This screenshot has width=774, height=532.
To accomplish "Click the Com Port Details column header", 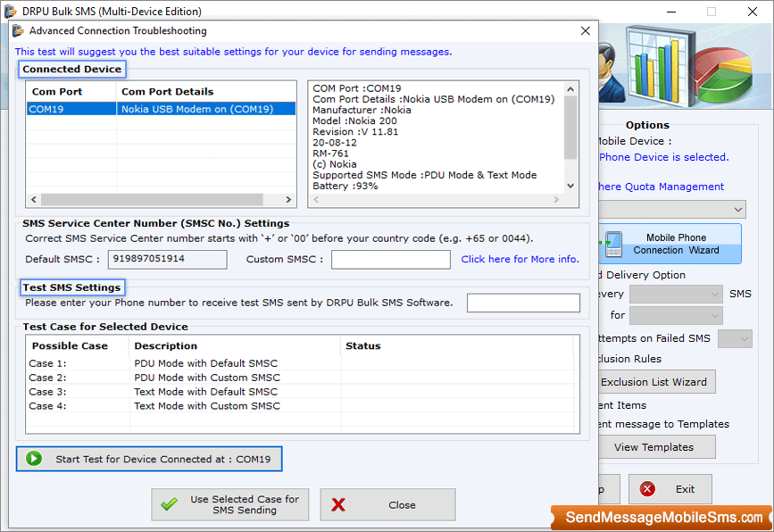I will 168,91.
